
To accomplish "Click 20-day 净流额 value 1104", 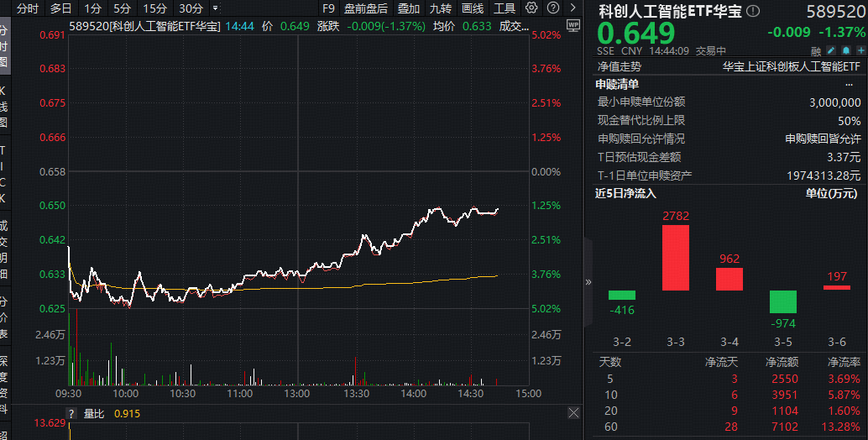I will (x=785, y=411).
